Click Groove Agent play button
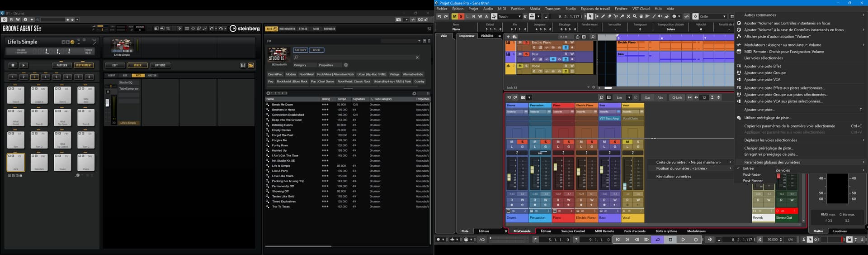This screenshot has width=868, height=255. [24, 65]
